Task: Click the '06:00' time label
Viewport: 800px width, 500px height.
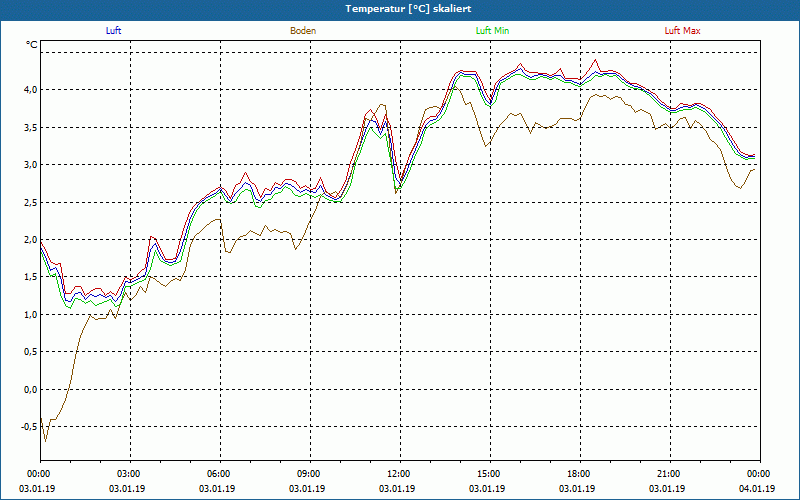Action: coord(220,474)
